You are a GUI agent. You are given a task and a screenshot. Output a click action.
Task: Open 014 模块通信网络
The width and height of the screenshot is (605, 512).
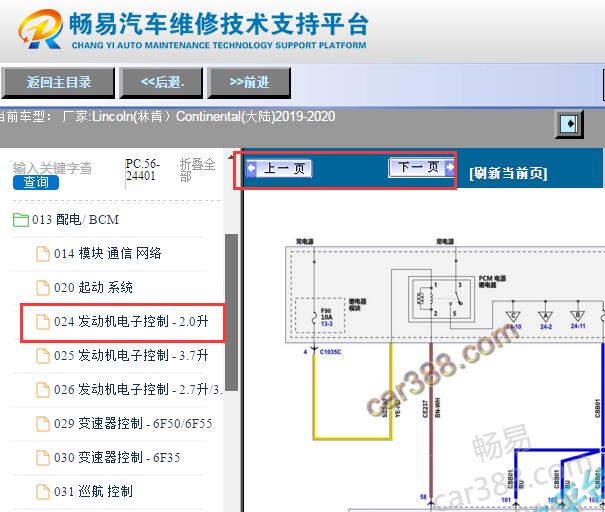coord(108,253)
